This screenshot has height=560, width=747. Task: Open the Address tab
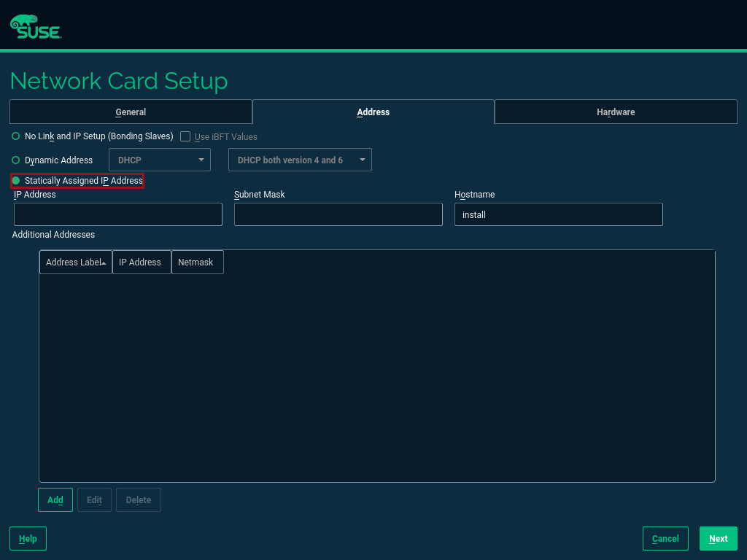[373, 112]
